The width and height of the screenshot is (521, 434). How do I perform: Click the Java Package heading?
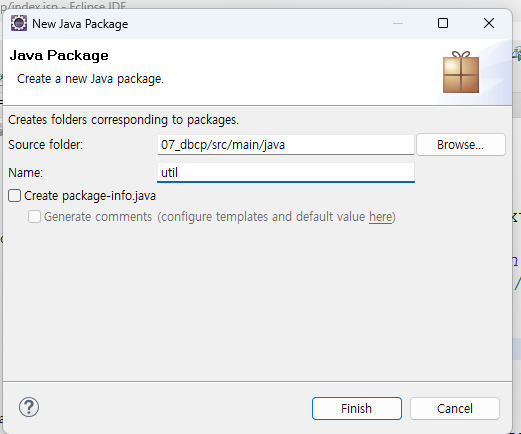tap(59, 55)
